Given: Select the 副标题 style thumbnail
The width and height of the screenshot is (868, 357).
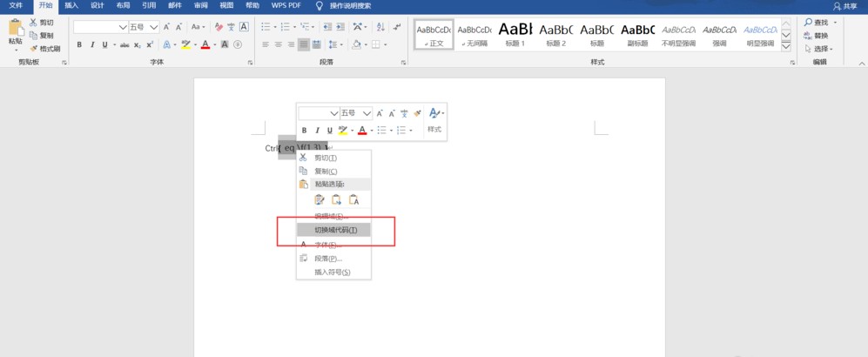Looking at the screenshot, I should (x=637, y=34).
